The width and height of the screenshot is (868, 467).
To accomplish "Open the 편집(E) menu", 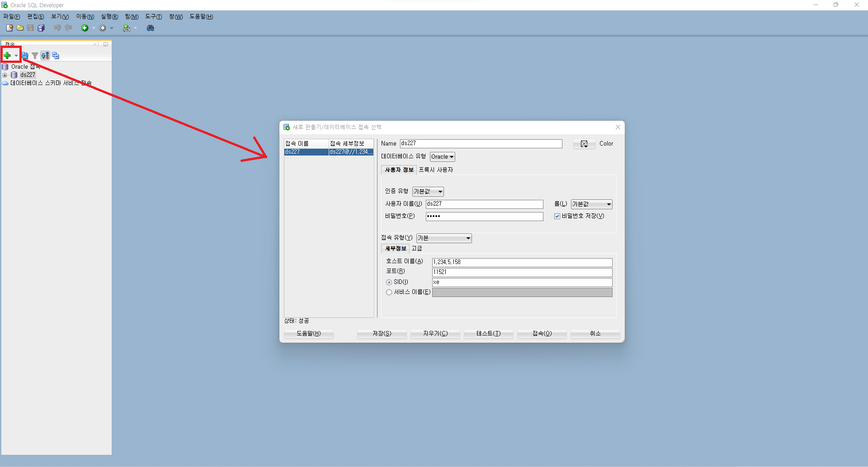I will pyautogui.click(x=36, y=17).
